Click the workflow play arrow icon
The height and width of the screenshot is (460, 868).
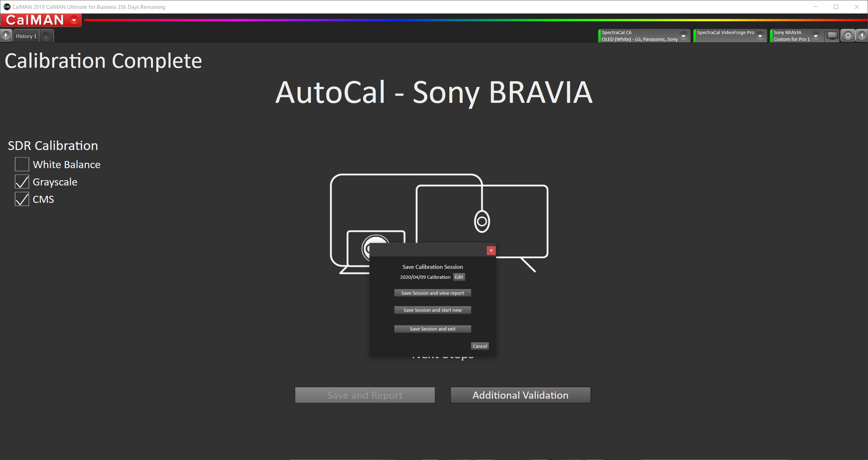(6, 35)
